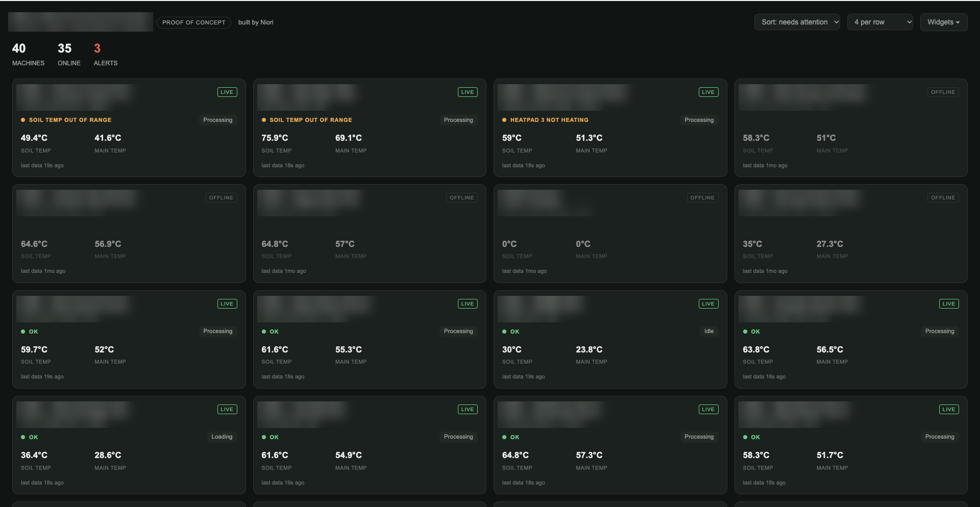980x507 pixels.
Task: Click OK status on the 59.7°C card
Action: [30, 332]
